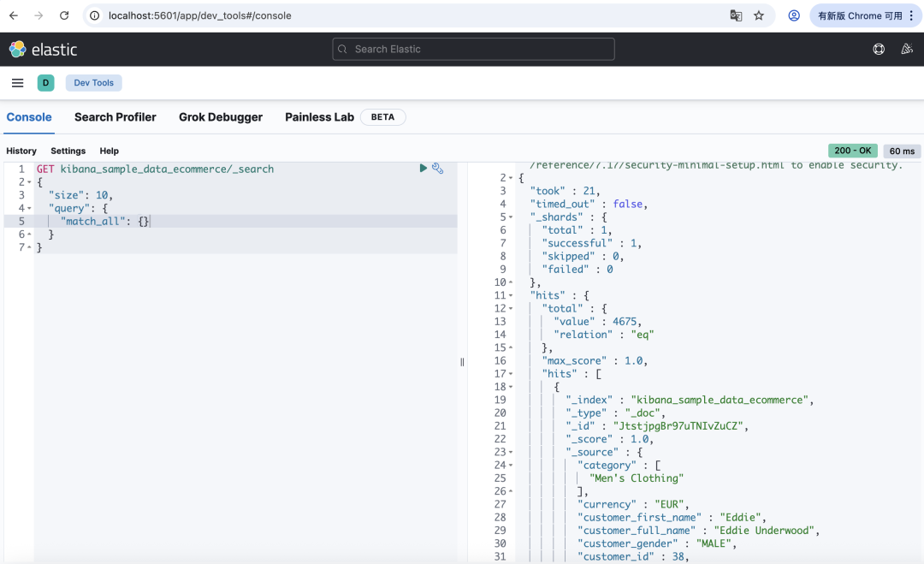Click the Elastic logo
The image size is (924, 564).
[x=43, y=50]
